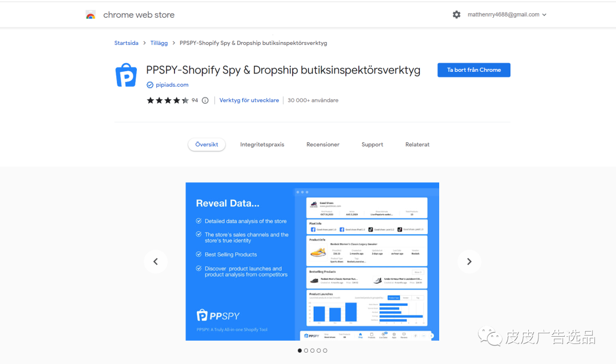The image size is (616, 364).
Task: Visit the pipiads.com publisher link
Action: click(172, 85)
